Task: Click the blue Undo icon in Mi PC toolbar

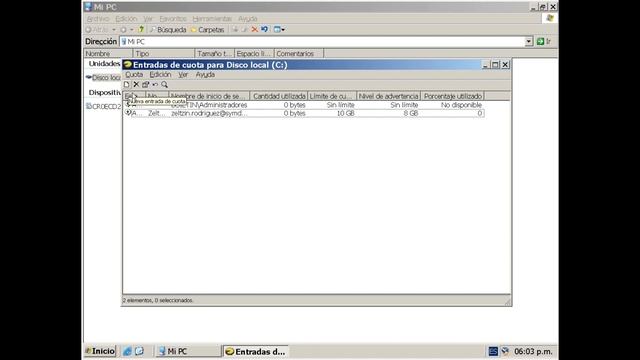Action: pos(264,29)
